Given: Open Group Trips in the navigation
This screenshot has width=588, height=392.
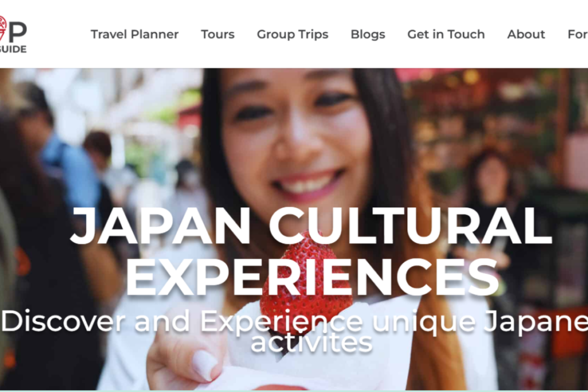Looking at the screenshot, I should pos(293,35).
